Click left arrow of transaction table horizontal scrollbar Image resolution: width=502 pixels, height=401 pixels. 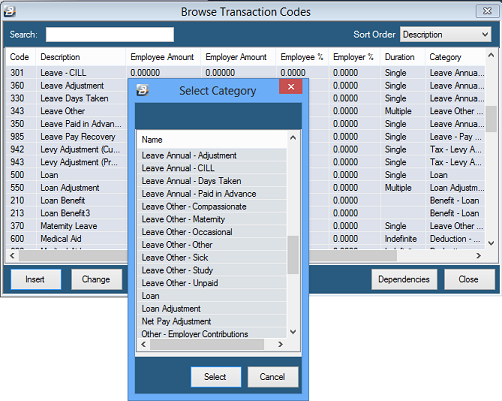pos(12,256)
